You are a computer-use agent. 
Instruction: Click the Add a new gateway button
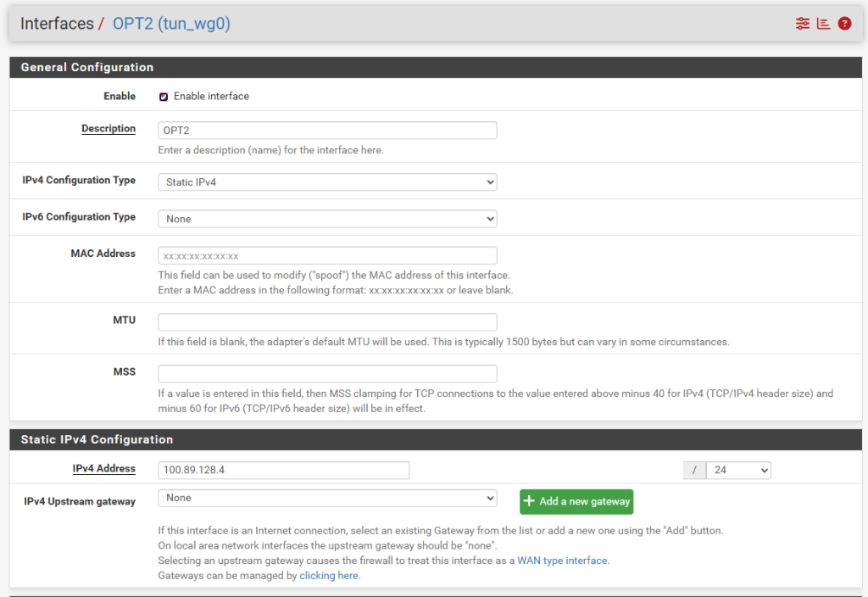pos(576,501)
